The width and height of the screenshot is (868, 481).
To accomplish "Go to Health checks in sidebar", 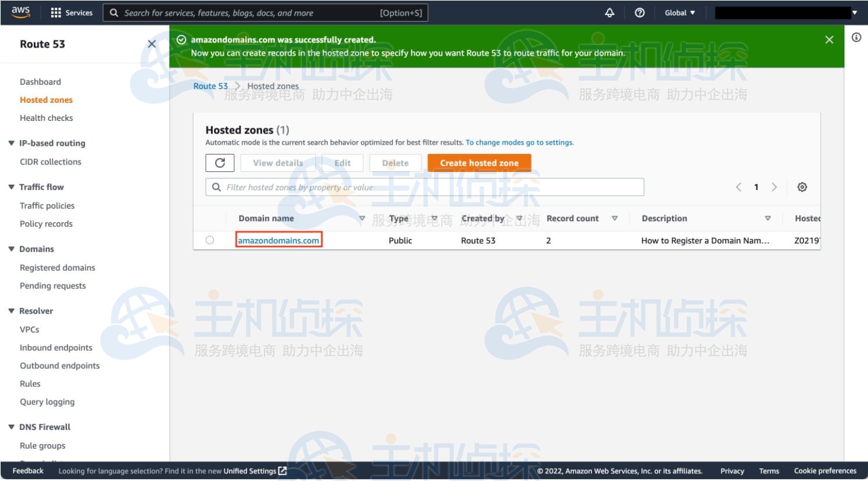I will click(47, 118).
